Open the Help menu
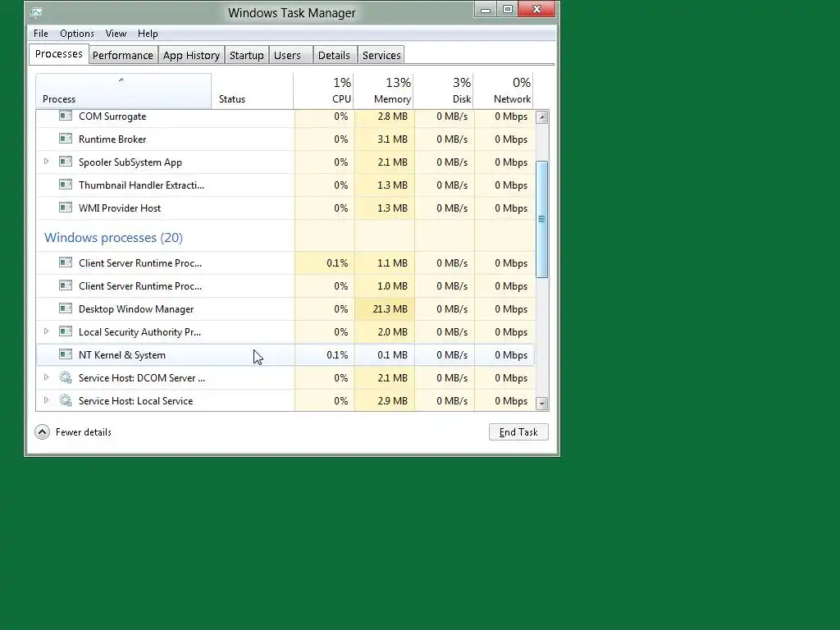 pyautogui.click(x=148, y=33)
